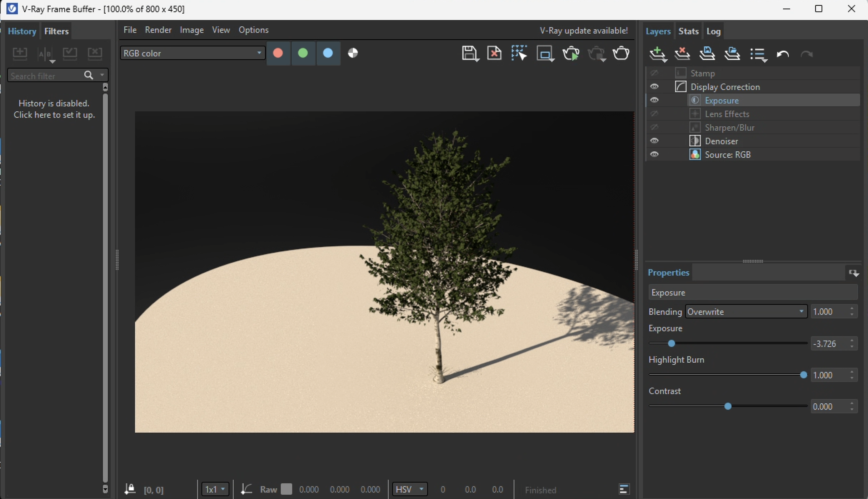Screen dimensions: 868x499
Task: Open the HSV color mode dropdown
Action: [x=409, y=489]
